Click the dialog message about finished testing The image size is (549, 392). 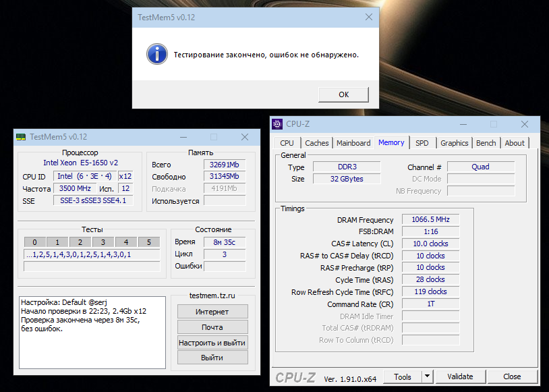click(x=266, y=55)
